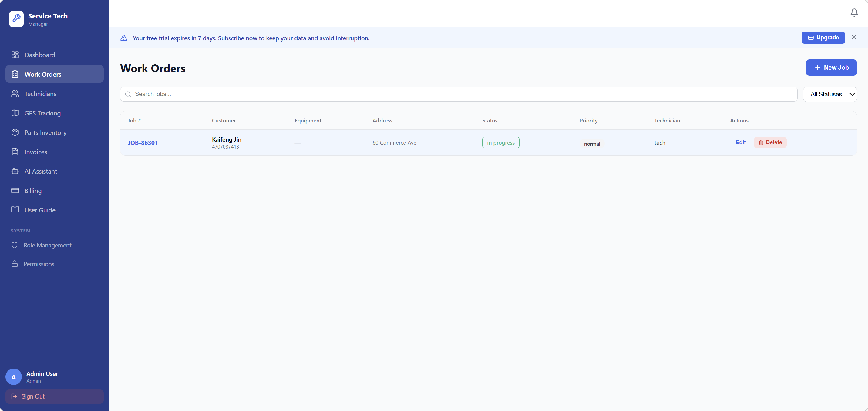Open the Billing section

(x=33, y=191)
